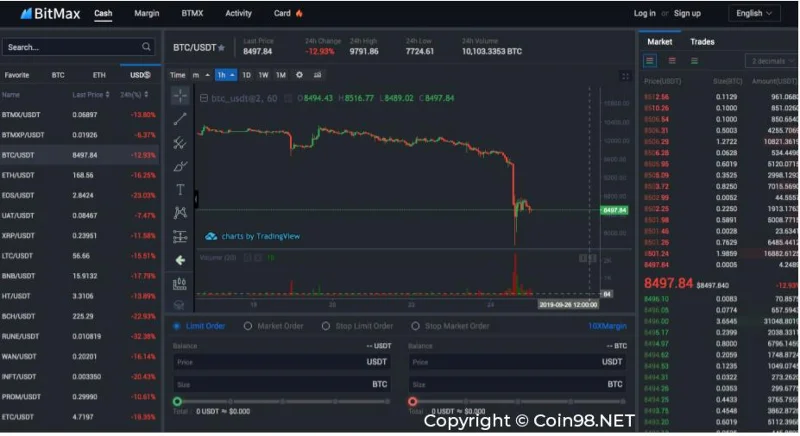Image resolution: width=800 pixels, height=436 pixels.
Task: Click the back arrow in chart toolbar
Action: pyautogui.click(x=180, y=261)
